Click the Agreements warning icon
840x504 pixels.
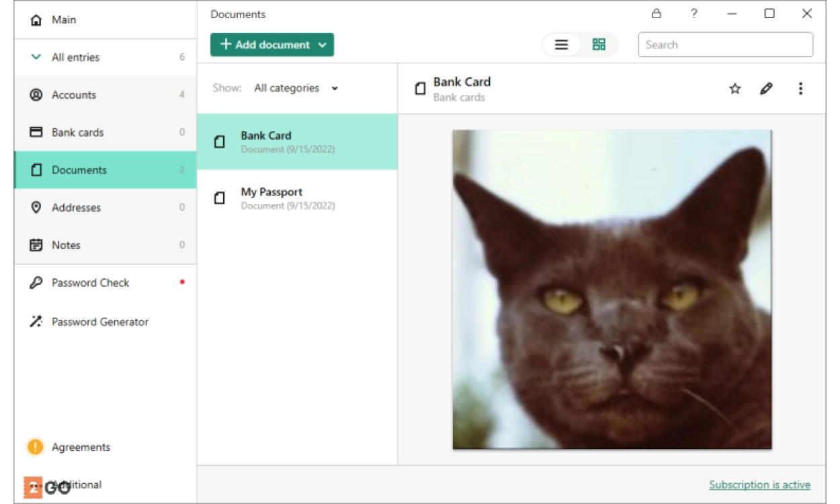point(35,447)
